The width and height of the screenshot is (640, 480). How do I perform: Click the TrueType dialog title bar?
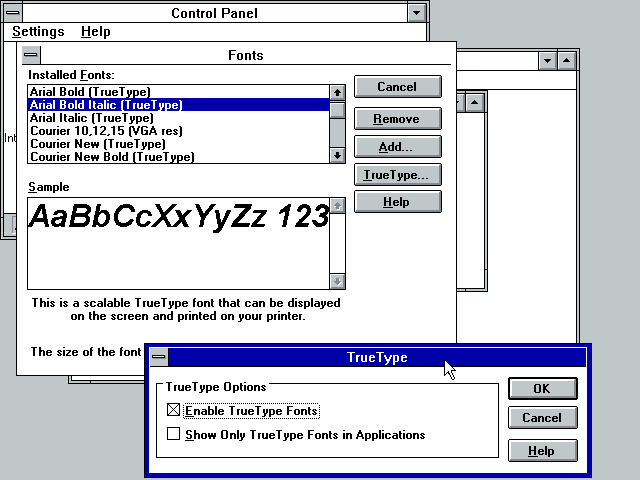[x=377, y=357]
